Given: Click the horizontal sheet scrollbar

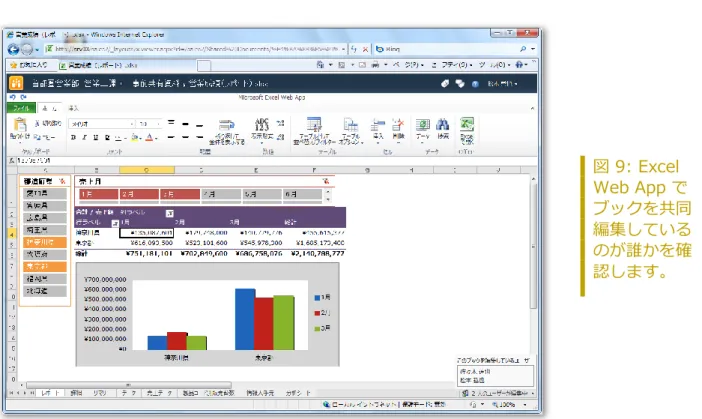Looking at the screenshot, I should 129,385.
